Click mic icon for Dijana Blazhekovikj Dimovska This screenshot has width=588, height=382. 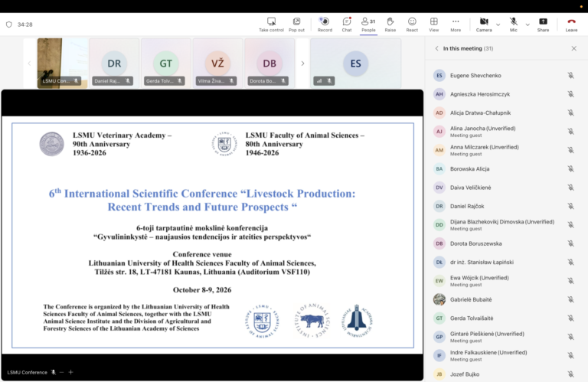[570, 225]
